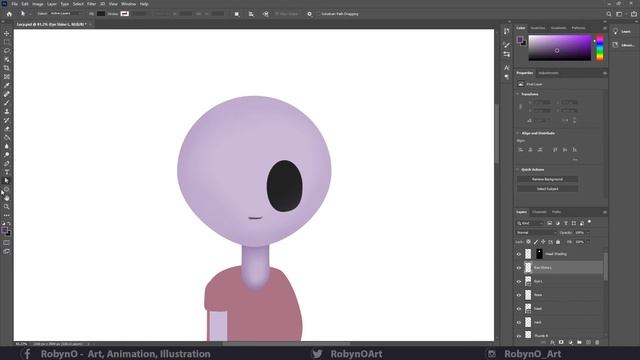Hide the Neck layer
The width and height of the screenshot is (640, 360).
tap(519, 322)
